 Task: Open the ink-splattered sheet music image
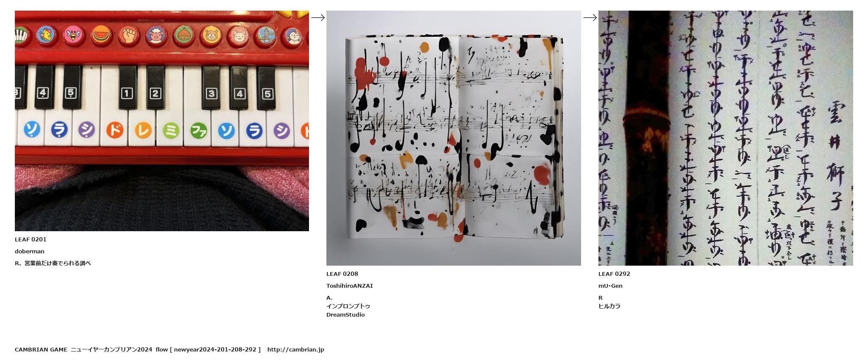click(x=453, y=138)
